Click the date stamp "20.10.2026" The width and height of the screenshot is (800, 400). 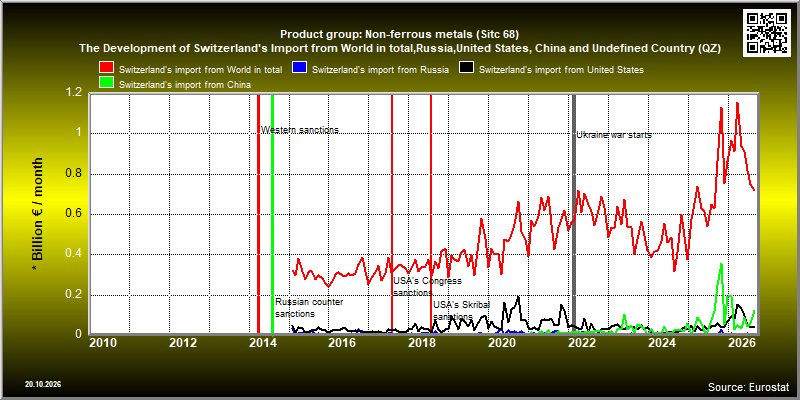43,384
